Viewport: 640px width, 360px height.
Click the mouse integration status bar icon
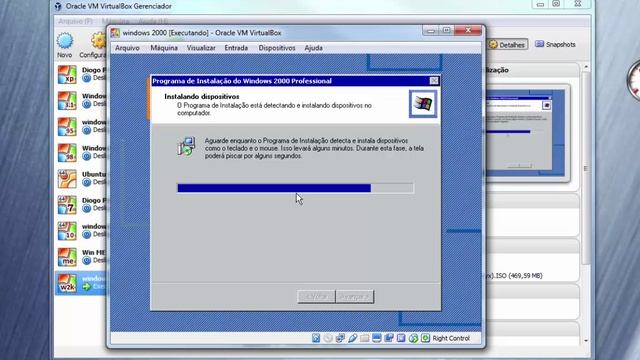pyautogui.click(x=413, y=338)
